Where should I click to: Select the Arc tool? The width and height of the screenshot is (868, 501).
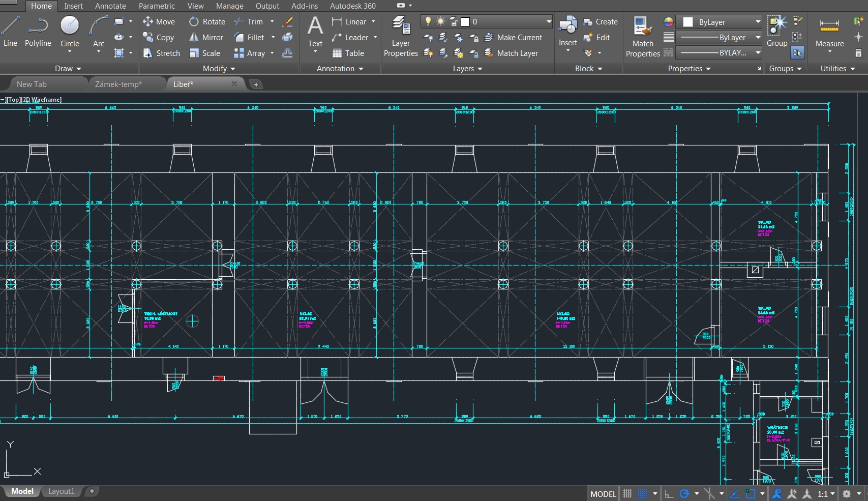(x=99, y=32)
